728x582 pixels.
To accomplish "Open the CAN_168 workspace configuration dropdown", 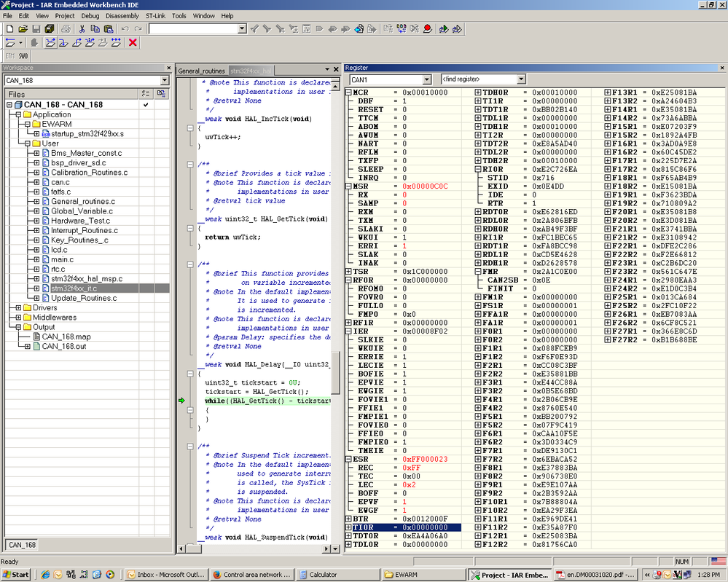I will (165, 80).
